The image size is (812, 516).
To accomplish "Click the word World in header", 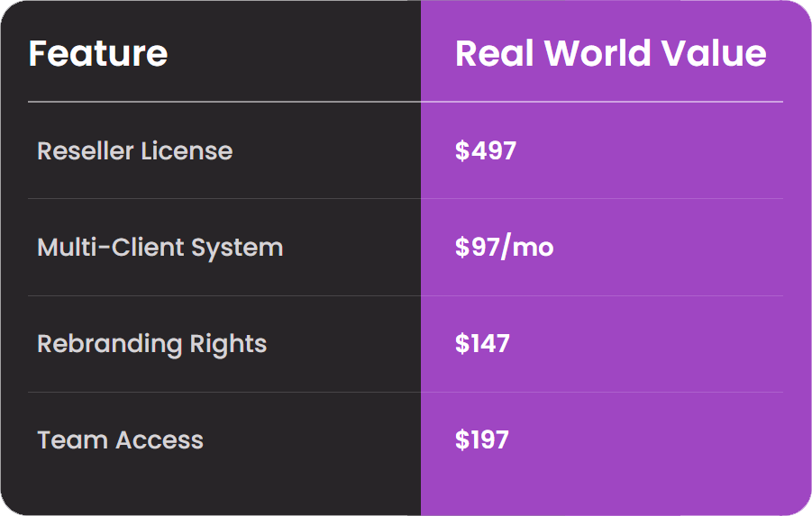I will [598, 53].
